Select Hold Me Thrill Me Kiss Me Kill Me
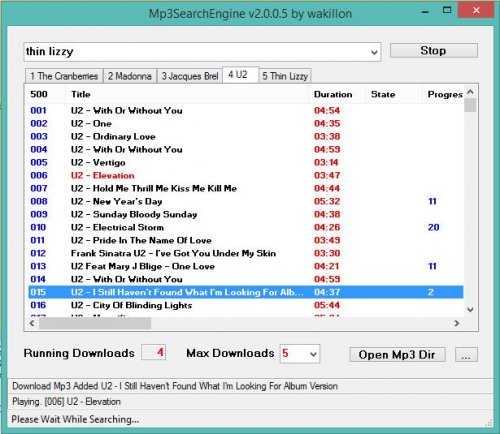The width and height of the screenshot is (500, 434). click(x=246, y=189)
